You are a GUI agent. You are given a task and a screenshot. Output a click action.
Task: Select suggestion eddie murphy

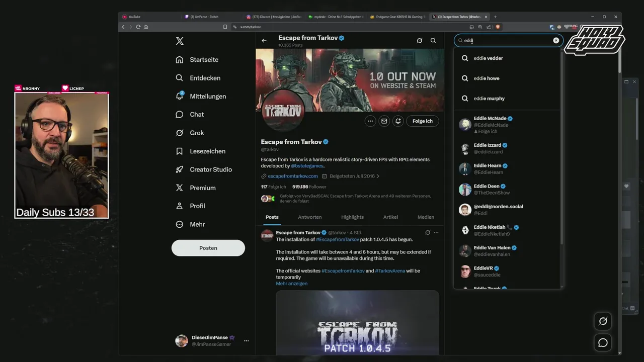(x=507, y=99)
